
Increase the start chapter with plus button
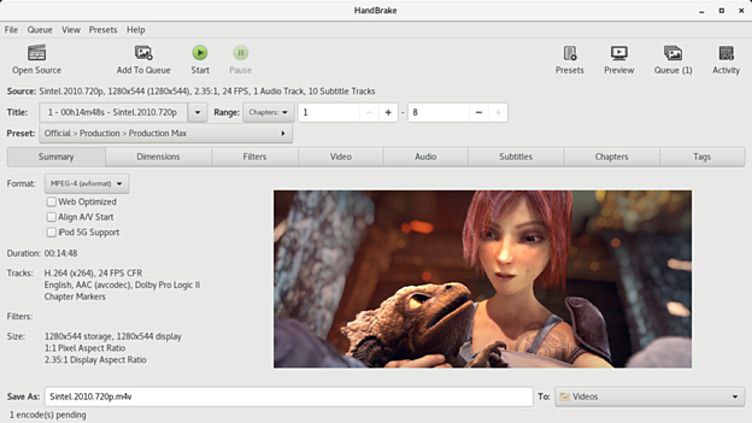click(388, 113)
